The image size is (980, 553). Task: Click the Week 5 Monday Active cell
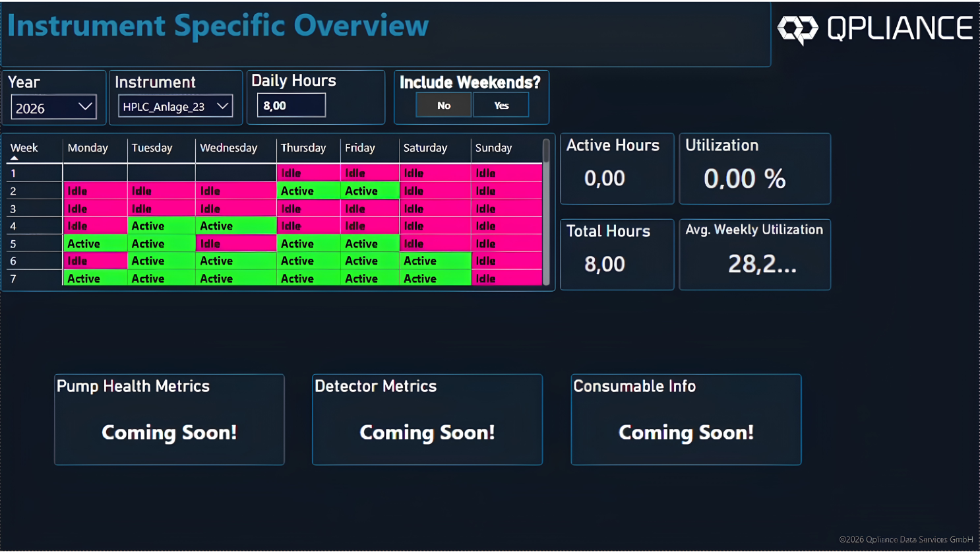[95, 244]
